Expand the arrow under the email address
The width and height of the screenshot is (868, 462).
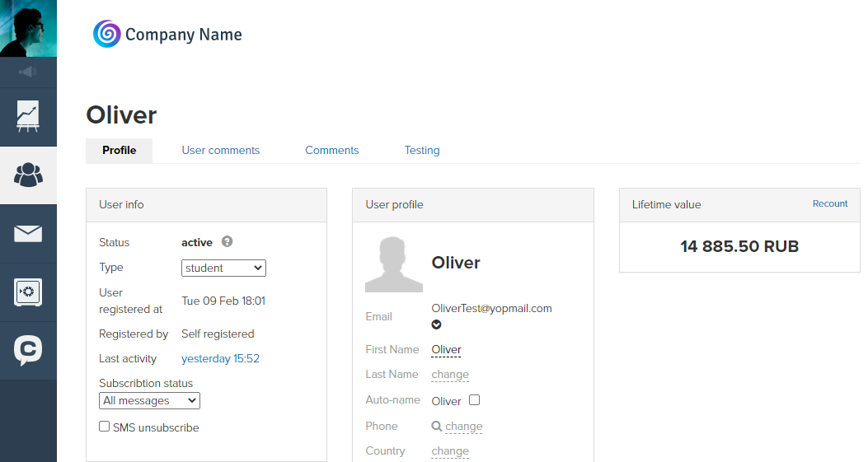(437, 324)
